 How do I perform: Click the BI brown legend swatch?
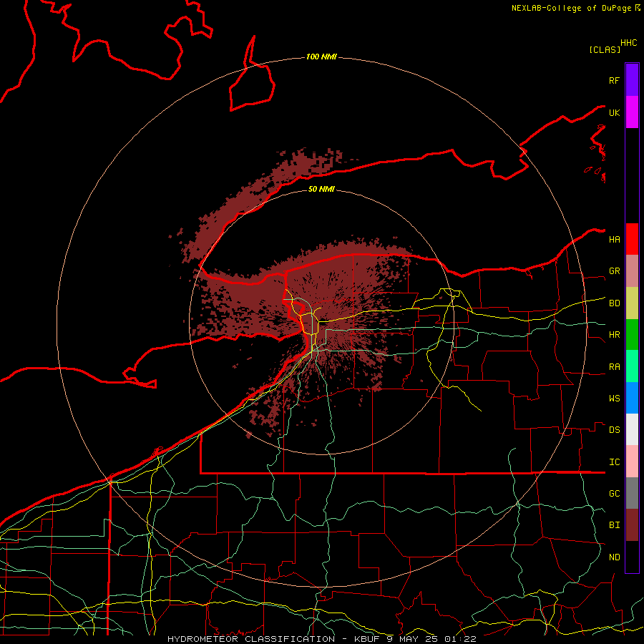[632, 525]
